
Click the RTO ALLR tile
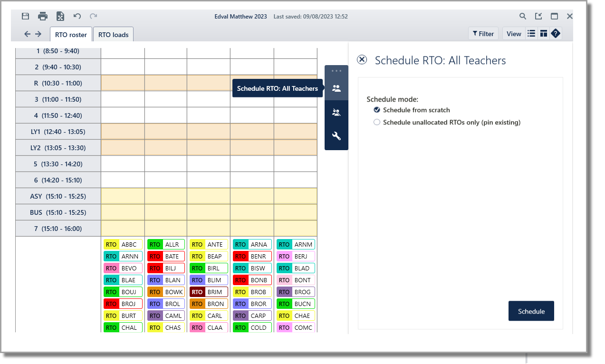point(166,244)
